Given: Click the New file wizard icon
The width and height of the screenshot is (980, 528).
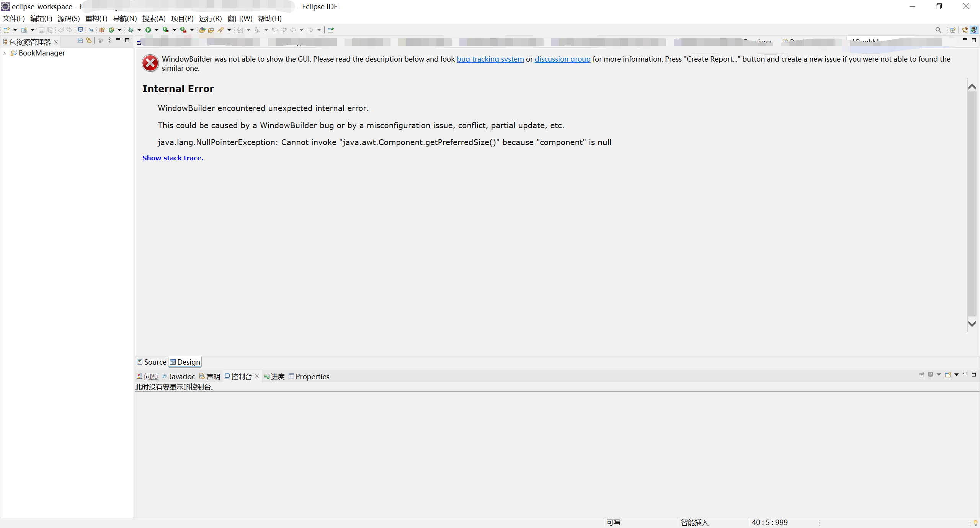Looking at the screenshot, I should coord(7,30).
